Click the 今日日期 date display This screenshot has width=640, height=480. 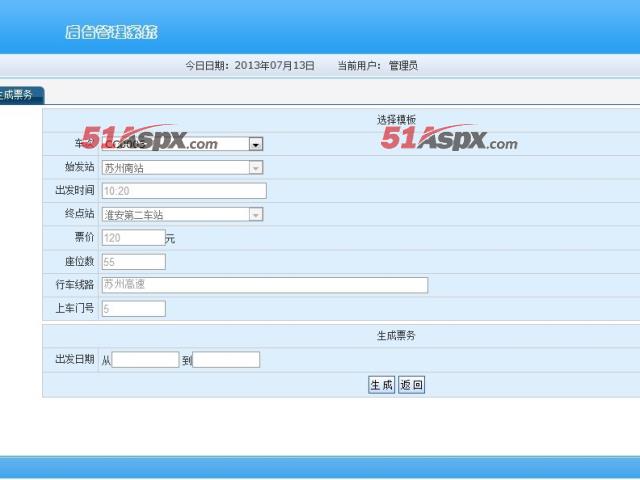point(249,66)
